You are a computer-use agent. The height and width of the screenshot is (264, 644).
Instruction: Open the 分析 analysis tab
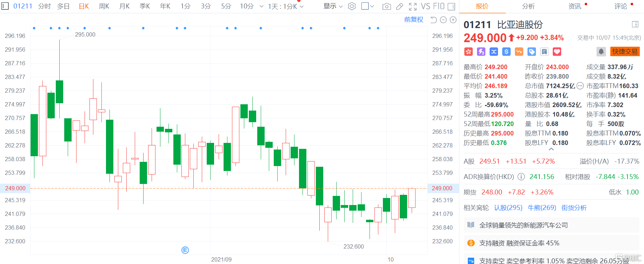[x=528, y=6]
